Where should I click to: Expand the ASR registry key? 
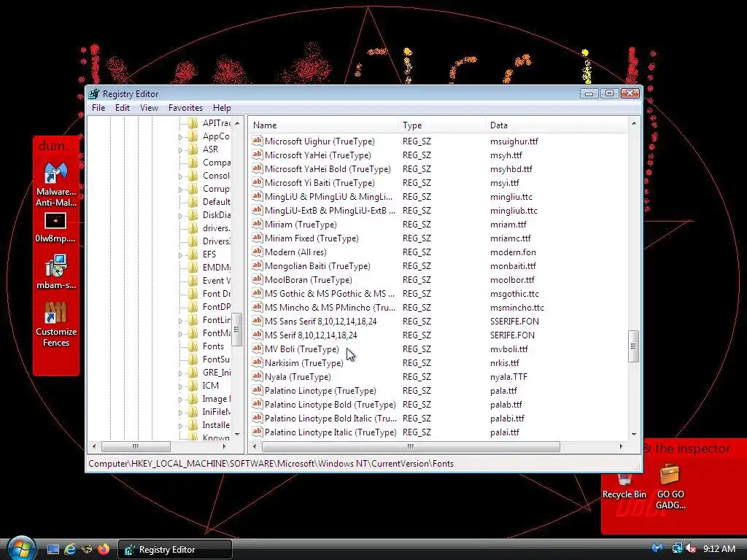[x=181, y=150]
